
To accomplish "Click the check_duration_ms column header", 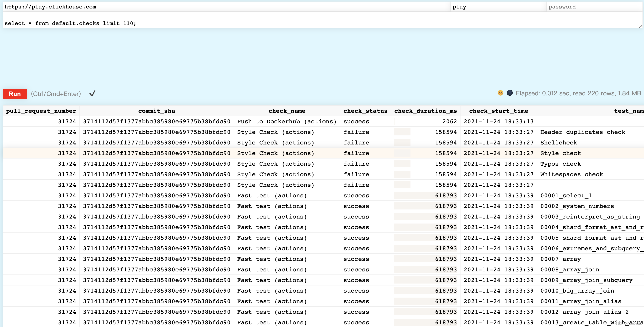I will (x=425, y=111).
